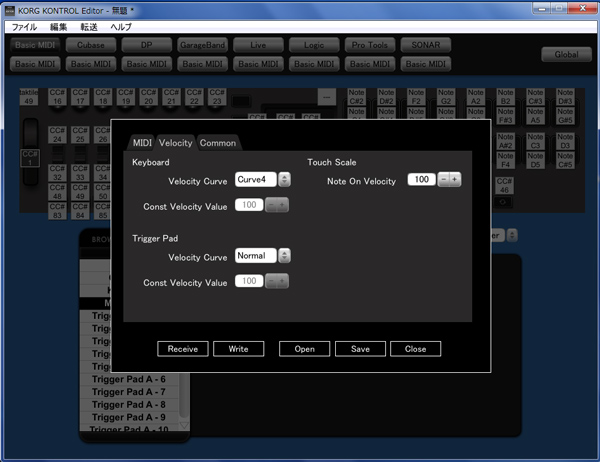600x462 pixels.
Task: Select the Velocity tab
Action: 176,143
